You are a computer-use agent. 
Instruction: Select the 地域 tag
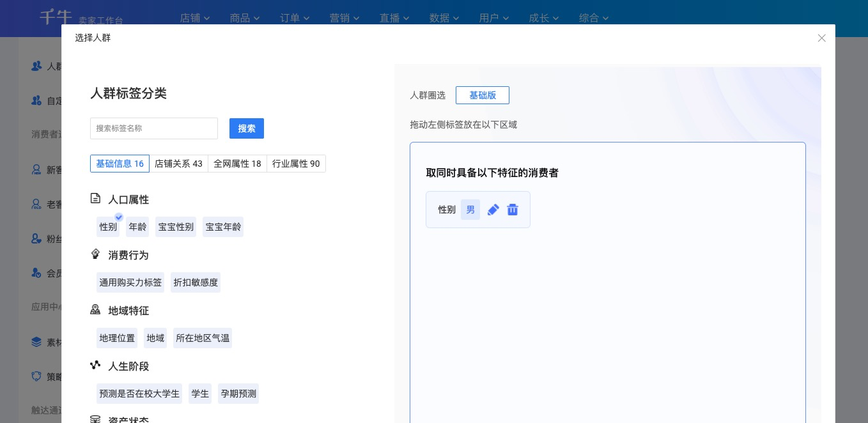coord(155,338)
